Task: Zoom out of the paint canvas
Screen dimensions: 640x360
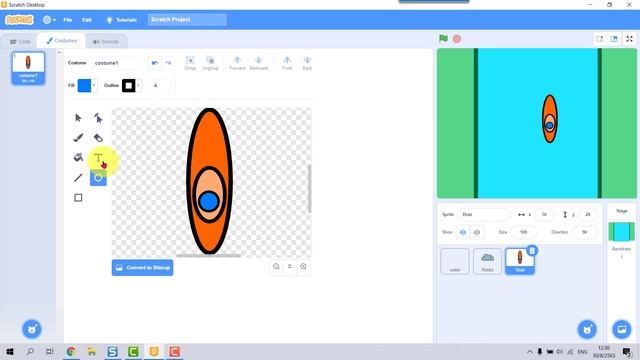Action: [x=276, y=267]
